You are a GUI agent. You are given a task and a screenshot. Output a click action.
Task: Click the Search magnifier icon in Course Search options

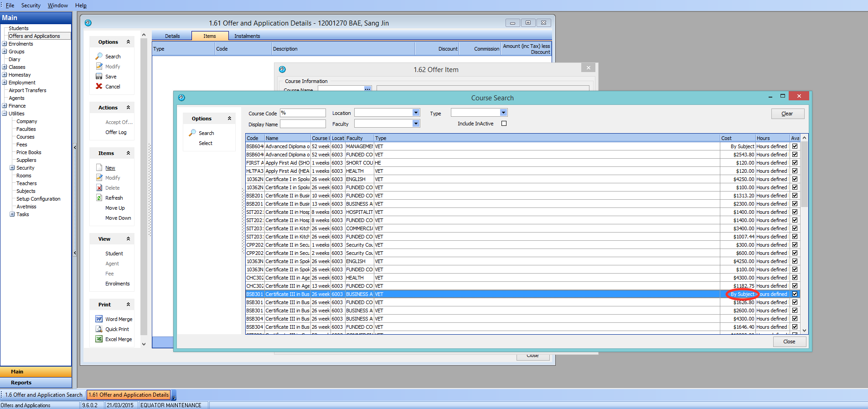point(192,133)
